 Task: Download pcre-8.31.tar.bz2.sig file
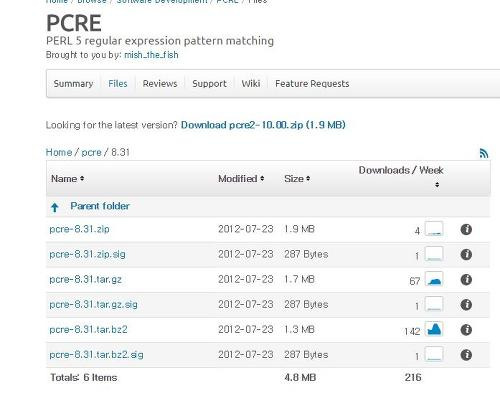coord(96,354)
